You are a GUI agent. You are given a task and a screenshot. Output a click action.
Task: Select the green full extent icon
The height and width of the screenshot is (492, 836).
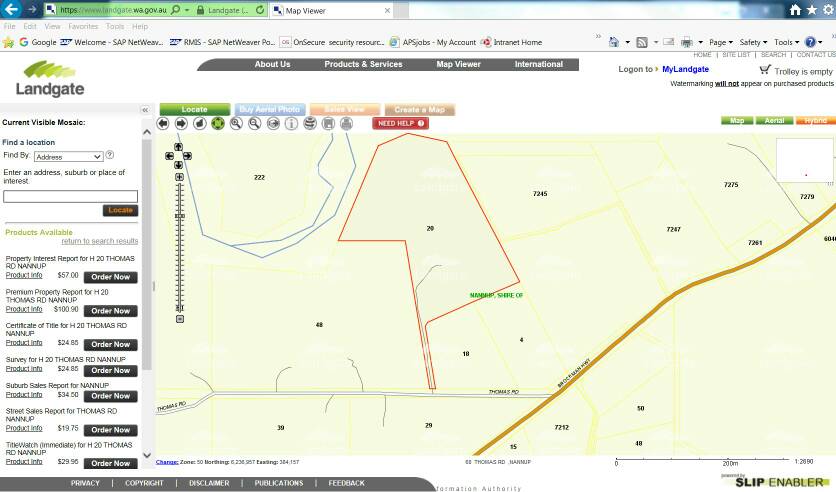coord(217,124)
